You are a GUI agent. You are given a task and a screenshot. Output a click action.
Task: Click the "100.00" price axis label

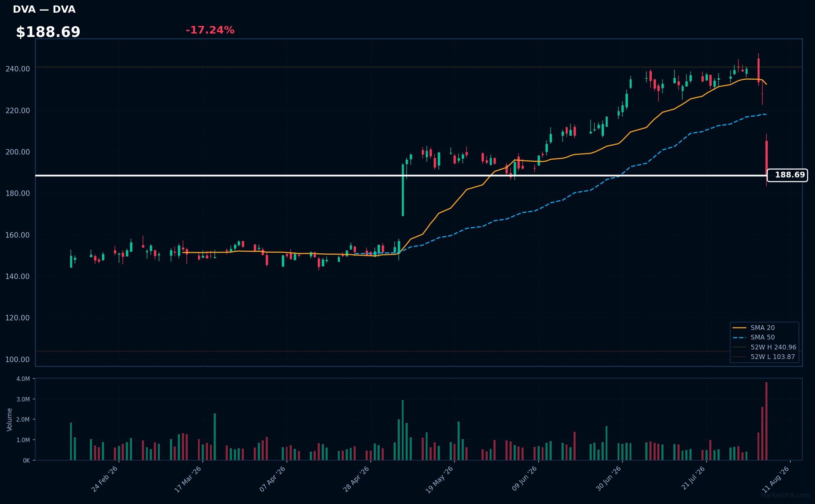(x=18, y=360)
